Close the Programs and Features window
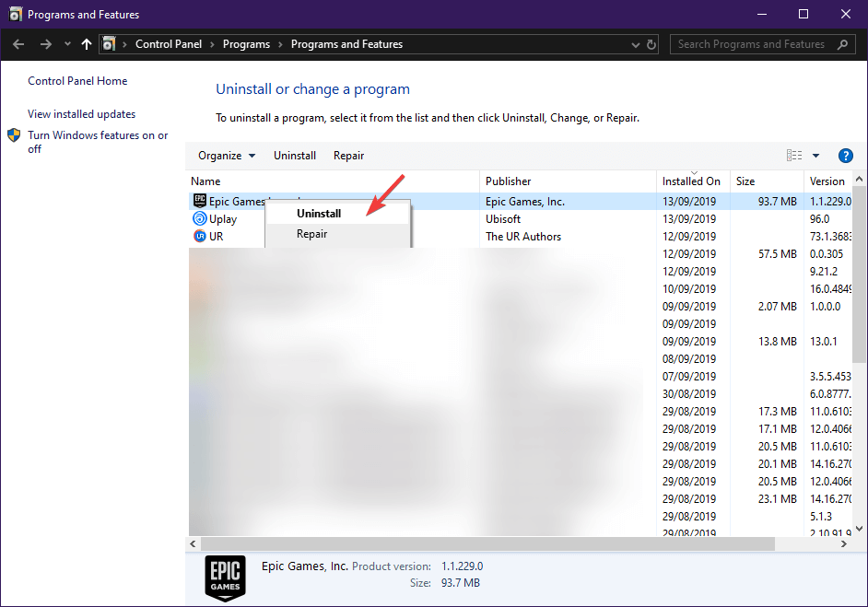This screenshot has width=868, height=607. 845,15
